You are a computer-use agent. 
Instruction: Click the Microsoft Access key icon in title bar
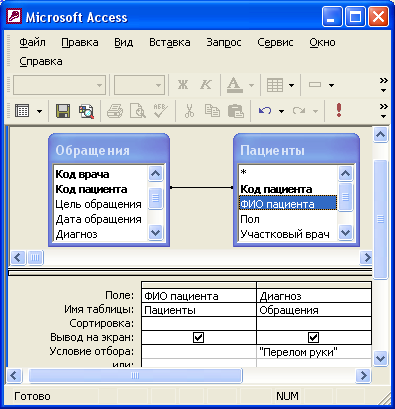[14, 16]
